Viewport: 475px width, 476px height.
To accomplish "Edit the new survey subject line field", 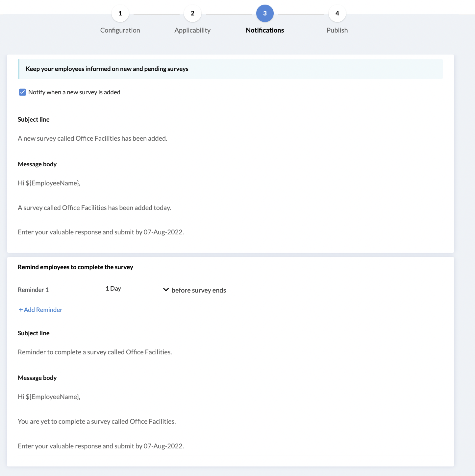I will [x=230, y=138].
